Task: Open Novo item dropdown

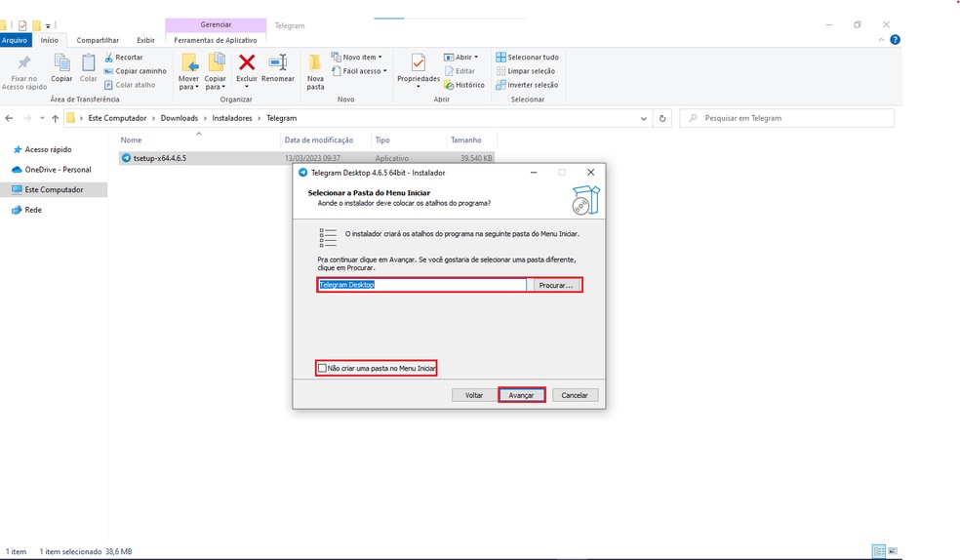Action: pos(356,57)
